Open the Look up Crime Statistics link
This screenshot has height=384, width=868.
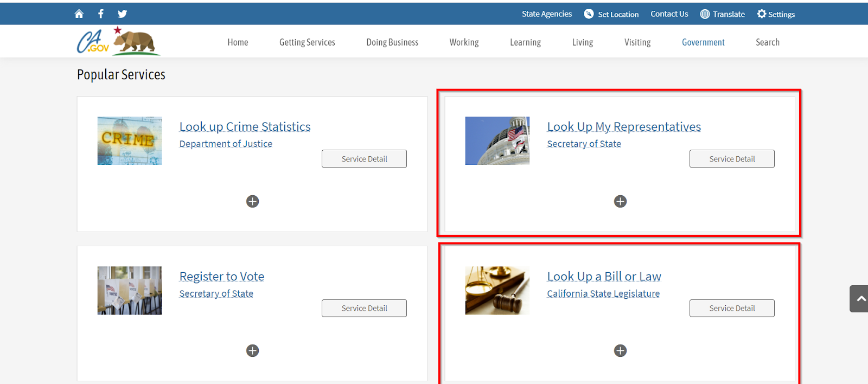point(245,127)
